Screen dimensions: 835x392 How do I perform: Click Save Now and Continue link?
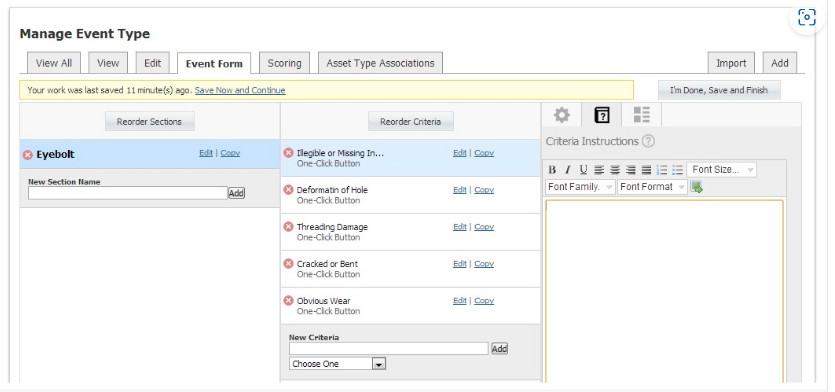(240, 91)
